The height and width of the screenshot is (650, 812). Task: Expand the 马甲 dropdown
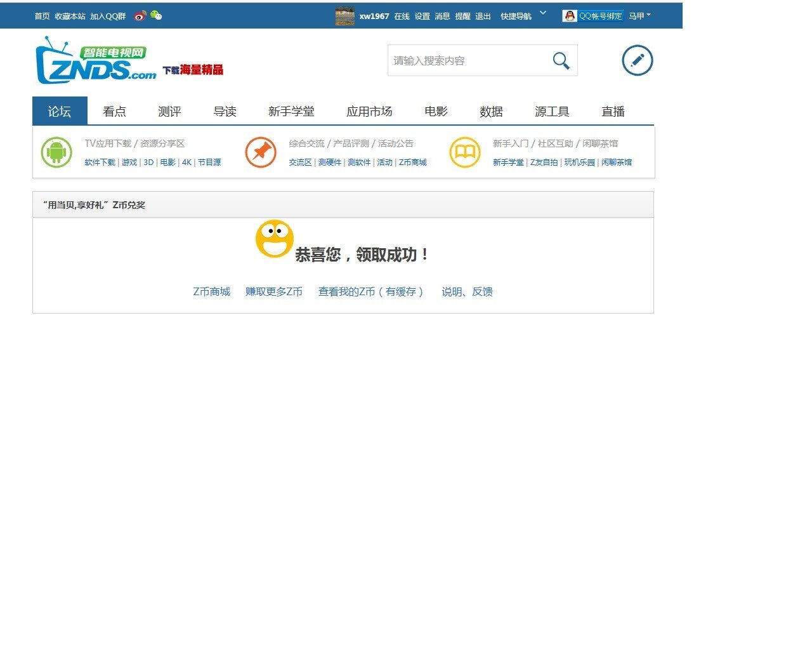click(639, 16)
